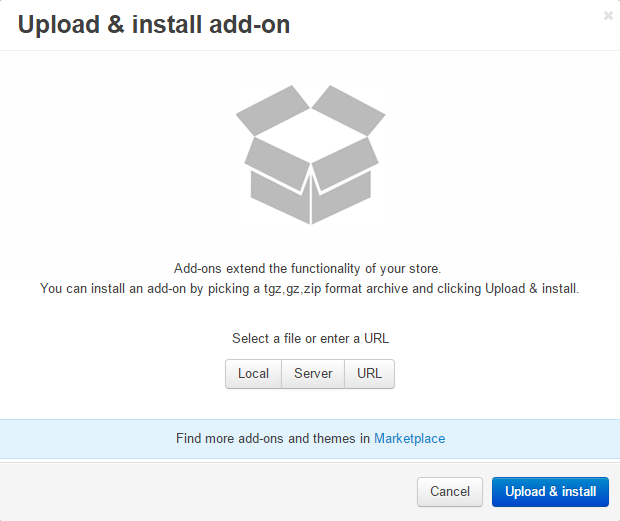Viewport: 620px width, 521px height.
Task: Abort the add-on upload with Cancel
Action: click(449, 491)
